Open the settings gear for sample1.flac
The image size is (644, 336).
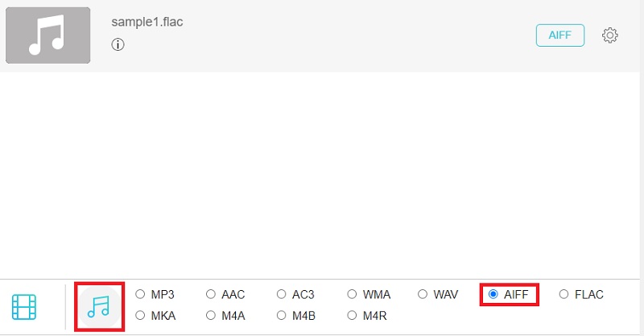tap(610, 35)
